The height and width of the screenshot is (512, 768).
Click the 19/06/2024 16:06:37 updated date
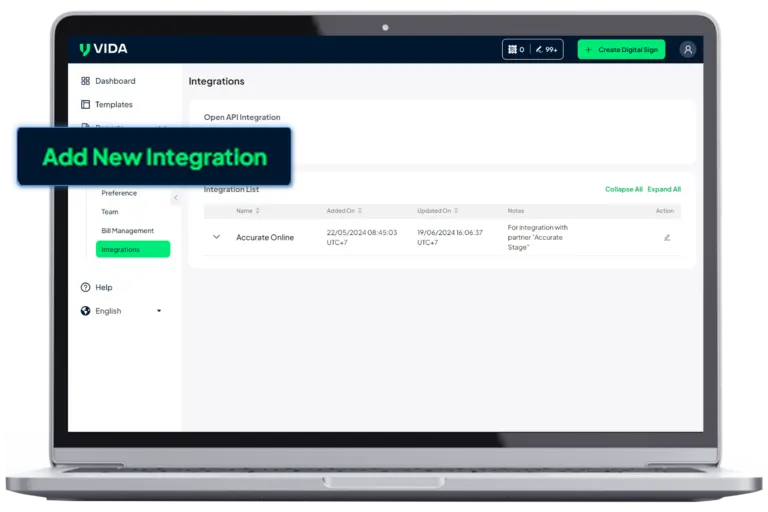pyautogui.click(x=450, y=237)
